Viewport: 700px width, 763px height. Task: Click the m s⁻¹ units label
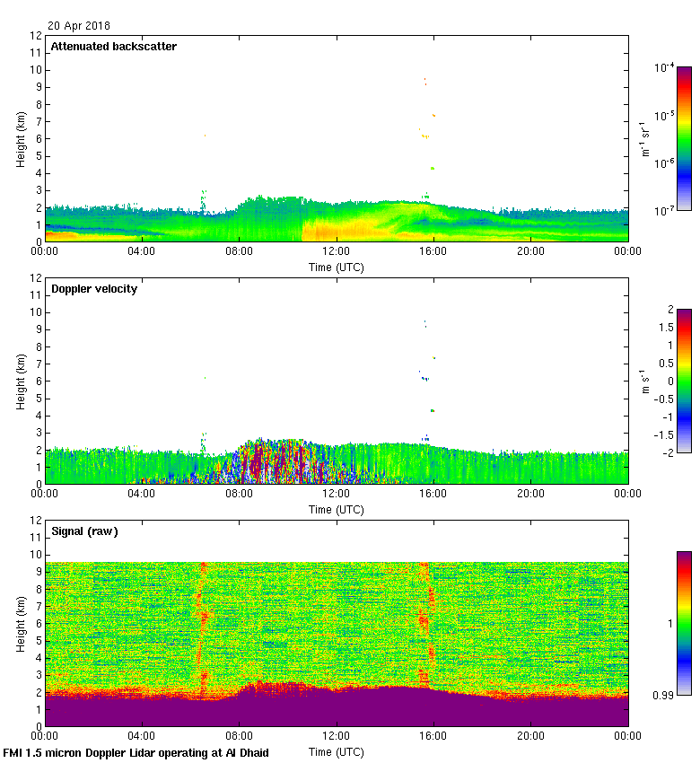644,381
